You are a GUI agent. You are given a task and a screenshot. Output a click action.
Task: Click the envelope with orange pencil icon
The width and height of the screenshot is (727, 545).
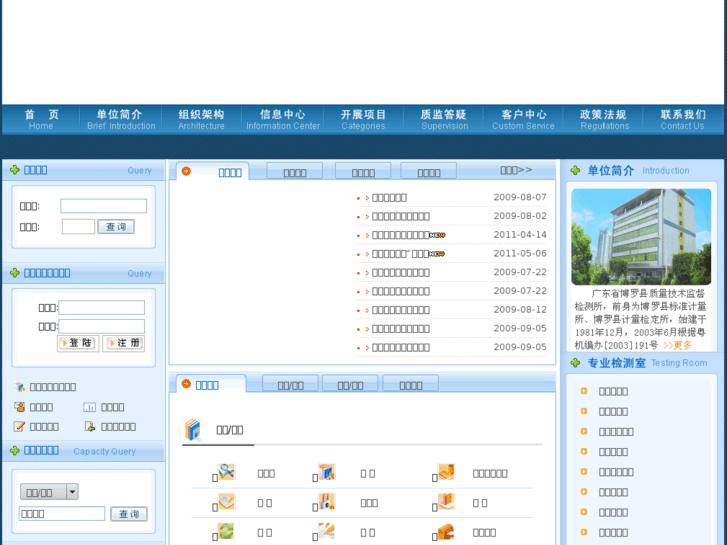tap(227, 501)
